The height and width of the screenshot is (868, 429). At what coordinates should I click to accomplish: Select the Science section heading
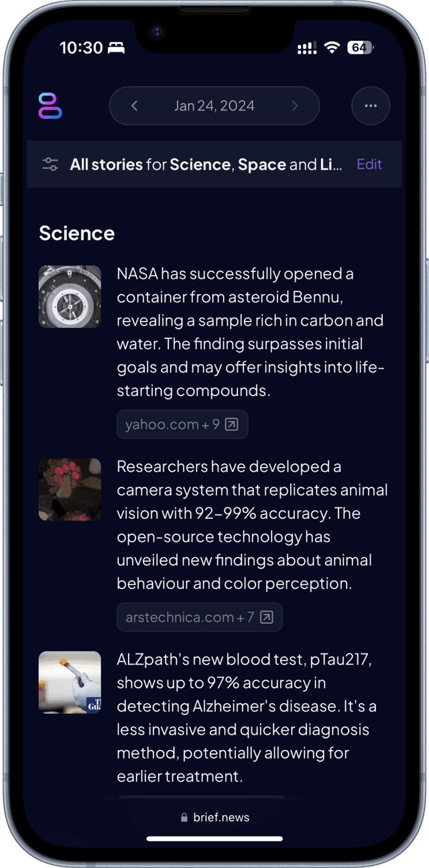[76, 233]
